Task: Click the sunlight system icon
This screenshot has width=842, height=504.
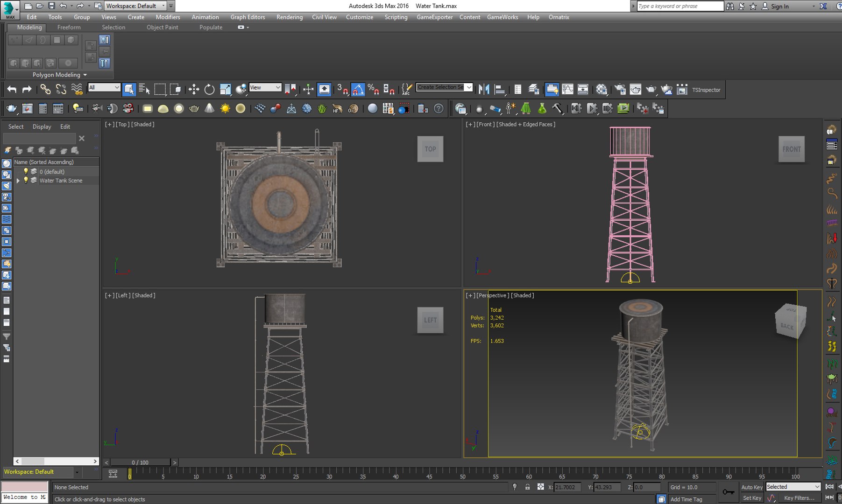Action: click(225, 109)
